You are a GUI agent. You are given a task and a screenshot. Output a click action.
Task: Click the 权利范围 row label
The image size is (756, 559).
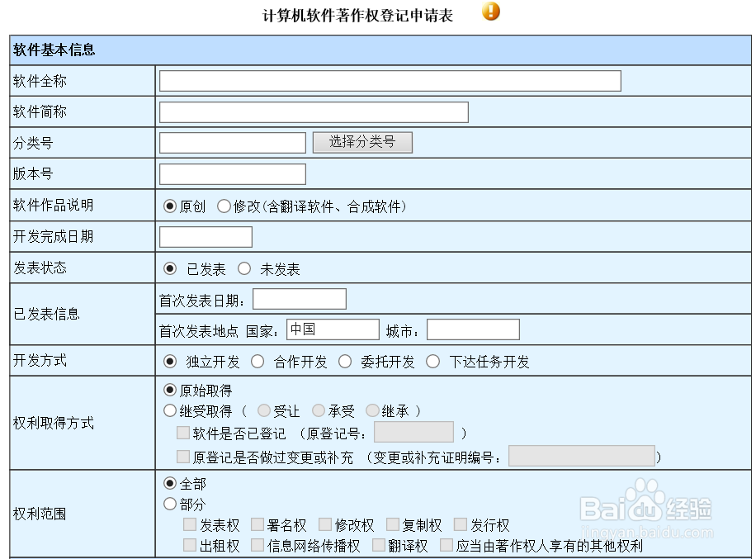[x=40, y=514]
